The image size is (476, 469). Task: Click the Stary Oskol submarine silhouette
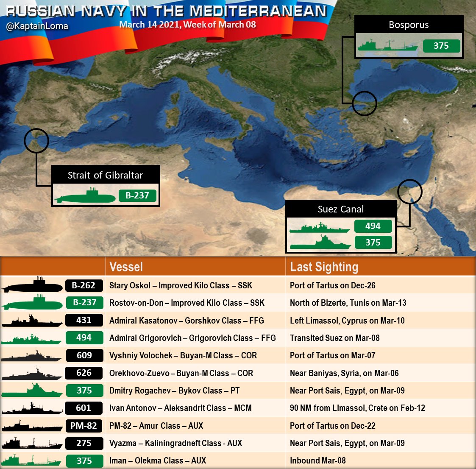32,285
